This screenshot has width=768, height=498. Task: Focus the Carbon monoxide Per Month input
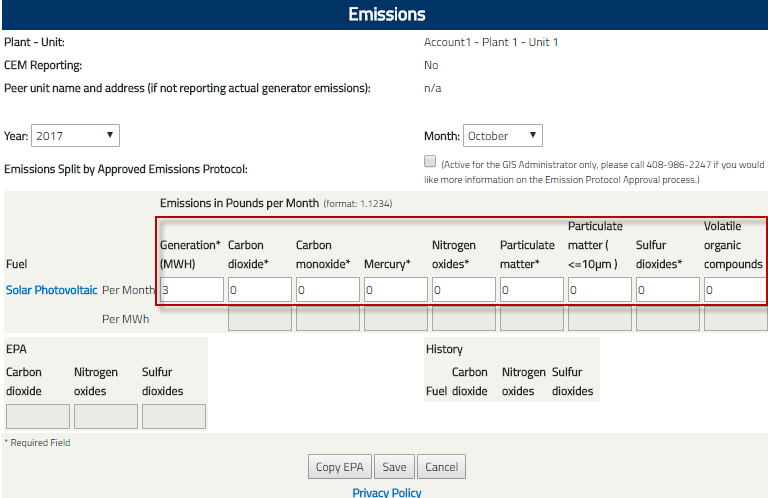pyautogui.click(x=328, y=290)
